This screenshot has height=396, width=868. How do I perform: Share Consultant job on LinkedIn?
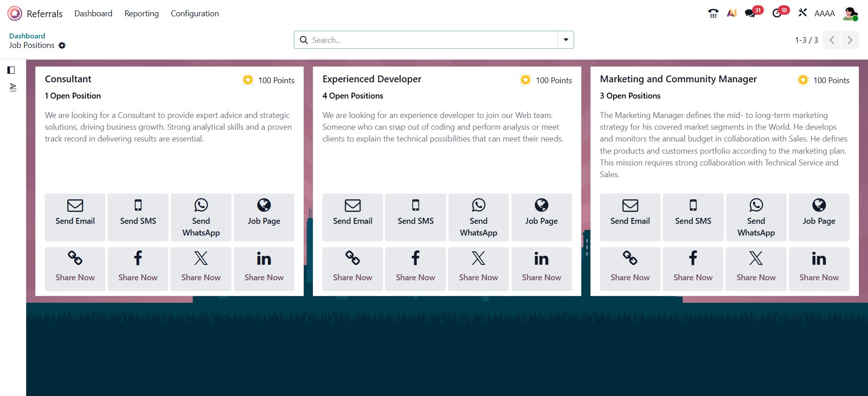264,269
